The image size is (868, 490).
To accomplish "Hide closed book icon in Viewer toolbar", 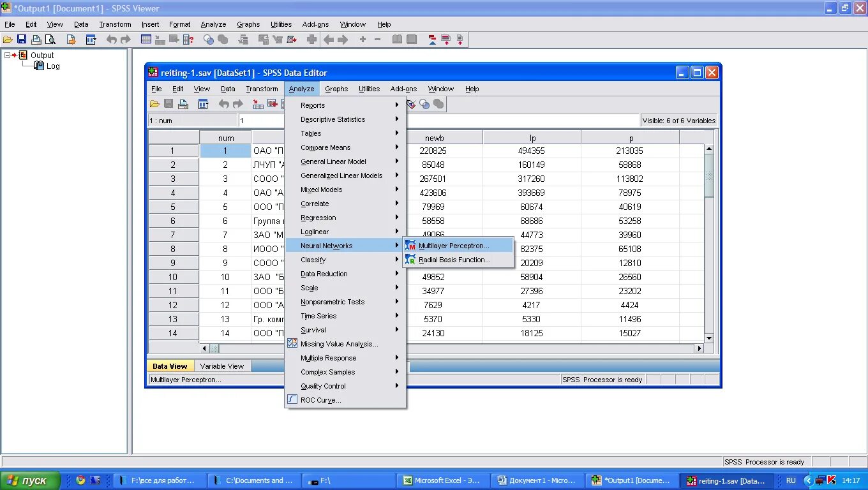I will pyautogui.click(x=412, y=40).
